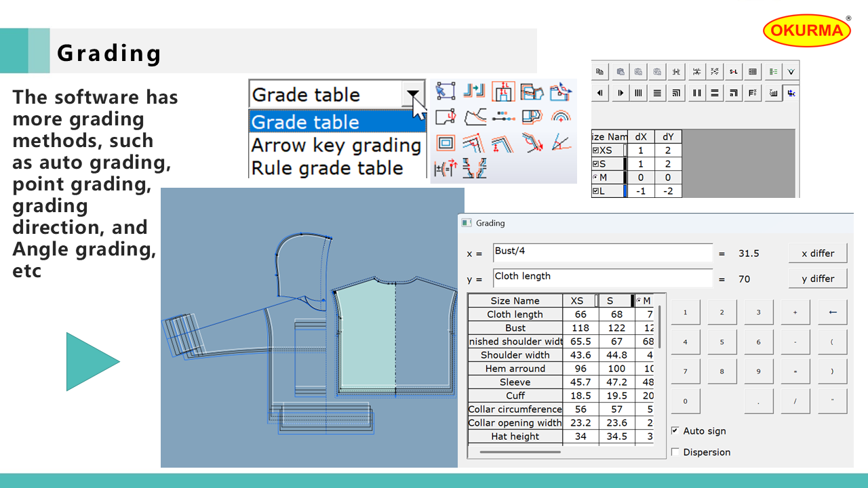The image size is (868, 488).
Task: Select the M size radio button in the dX/dY table
Action: point(595,178)
